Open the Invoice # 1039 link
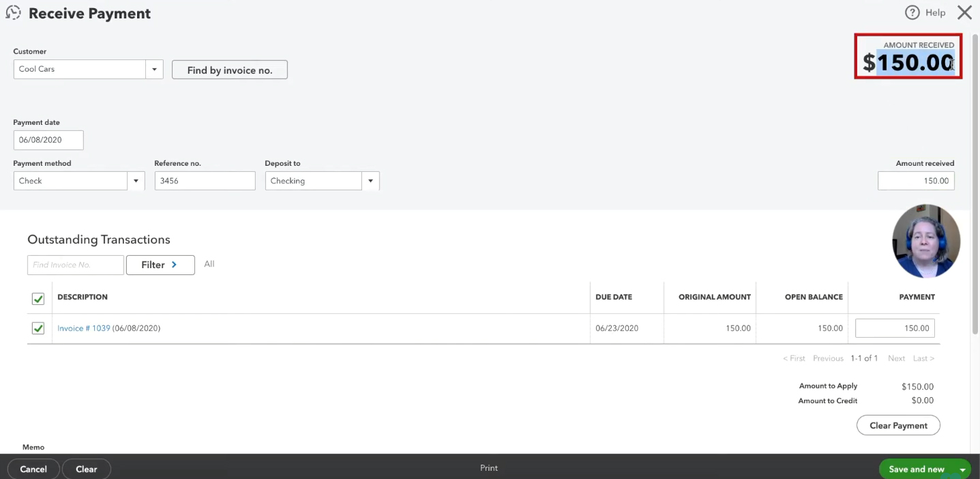Viewport: 980px width, 479px height. (x=83, y=328)
